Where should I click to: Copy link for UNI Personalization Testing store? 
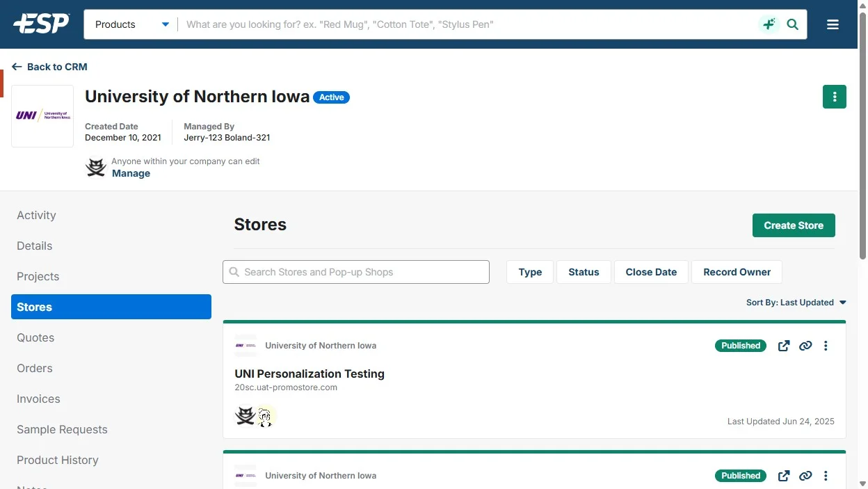click(805, 346)
